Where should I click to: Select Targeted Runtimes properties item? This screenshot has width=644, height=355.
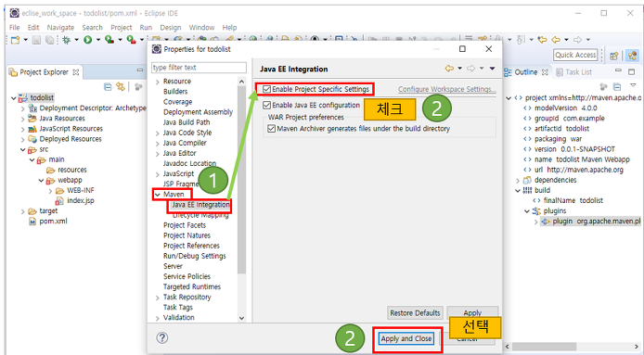[x=192, y=286]
